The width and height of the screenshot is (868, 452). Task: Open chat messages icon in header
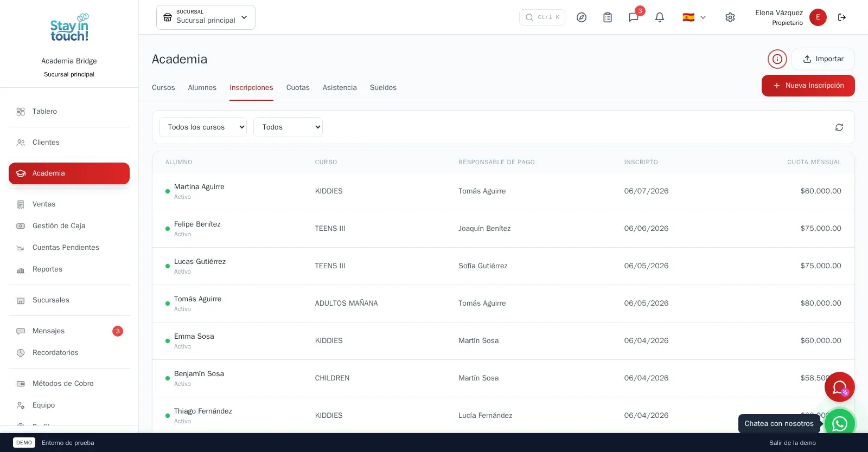(x=634, y=17)
